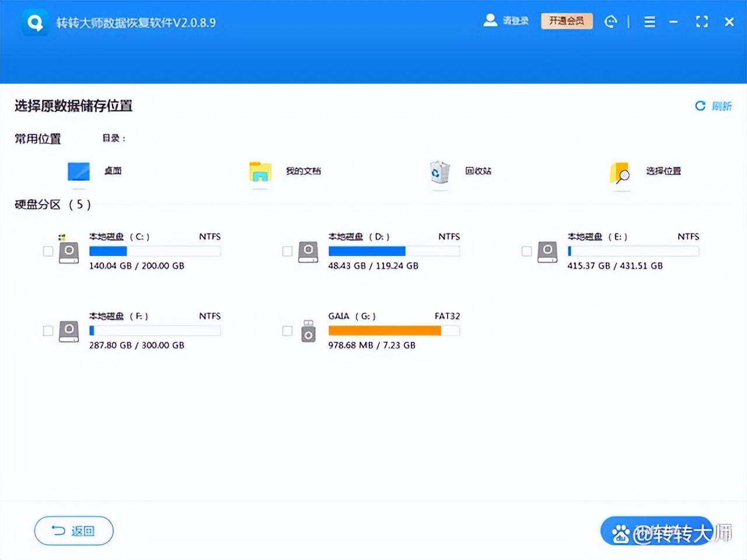This screenshot has width=747, height=560.
Task: Click the E: drive disk icon
Action: (x=547, y=251)
